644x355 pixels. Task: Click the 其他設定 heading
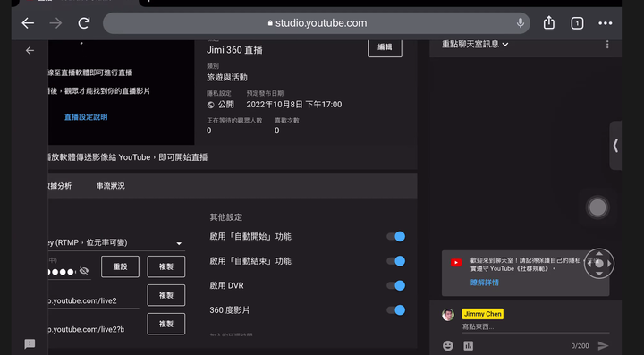[x=226, y=217]
